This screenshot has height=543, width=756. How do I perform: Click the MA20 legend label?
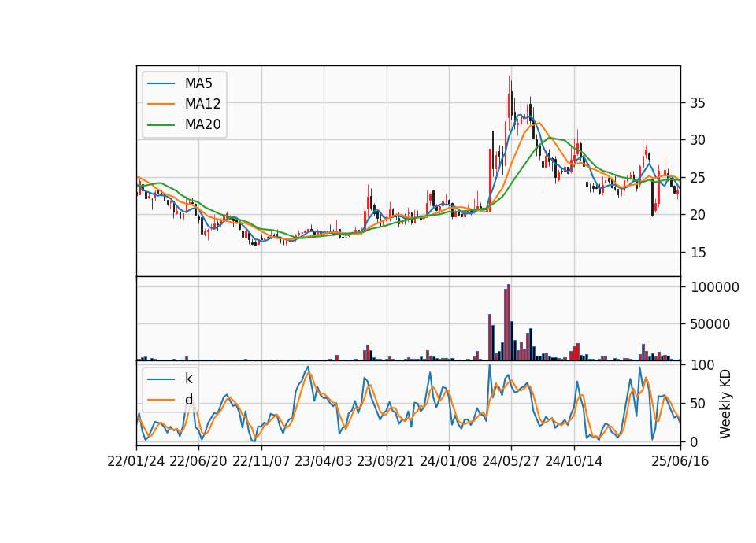coord(202,124)
